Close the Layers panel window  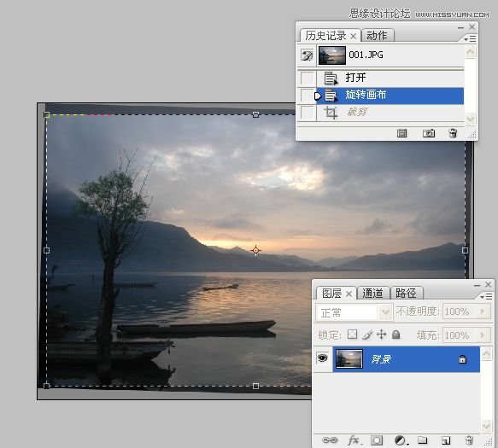(488, 285)
